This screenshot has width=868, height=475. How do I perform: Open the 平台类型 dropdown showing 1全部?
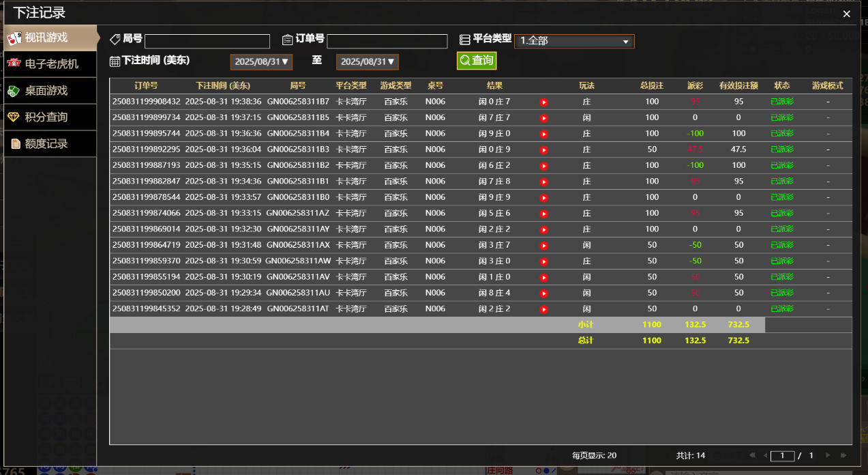(x=574, y=41)
